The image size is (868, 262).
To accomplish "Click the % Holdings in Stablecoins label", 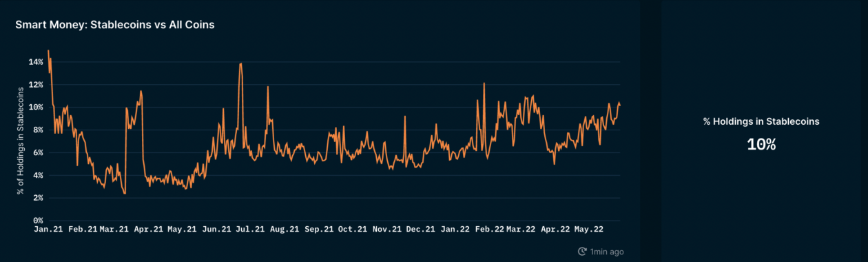I will 761,121.
